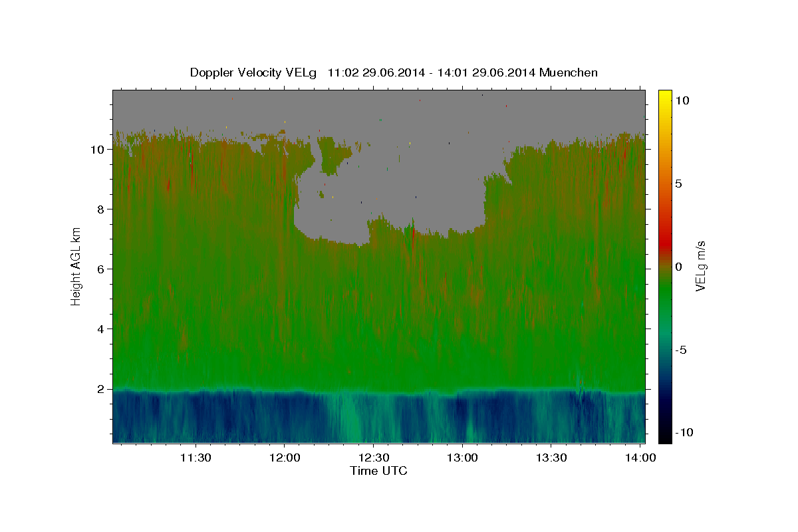Viewport: 798px width, 532px height.
Task: Click the 'Height AGL km' axis label
Action: point(76,265)
